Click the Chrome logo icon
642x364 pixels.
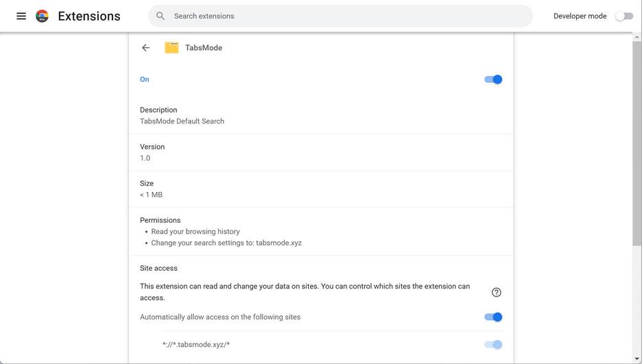click(x=42, y=16)
